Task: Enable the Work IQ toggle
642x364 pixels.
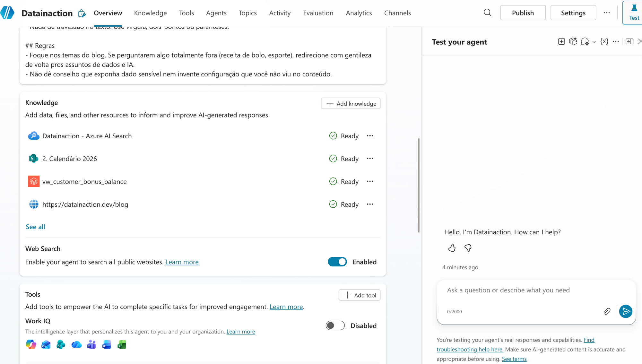Action: (x=335, y=325)
